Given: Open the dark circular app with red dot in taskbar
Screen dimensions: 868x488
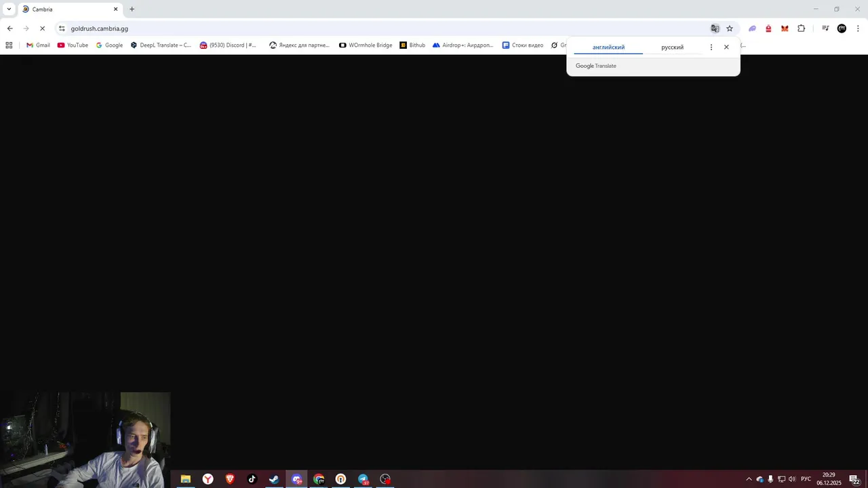Looking at the screenshot, I should pyautogui.click(x=385, y=479).
